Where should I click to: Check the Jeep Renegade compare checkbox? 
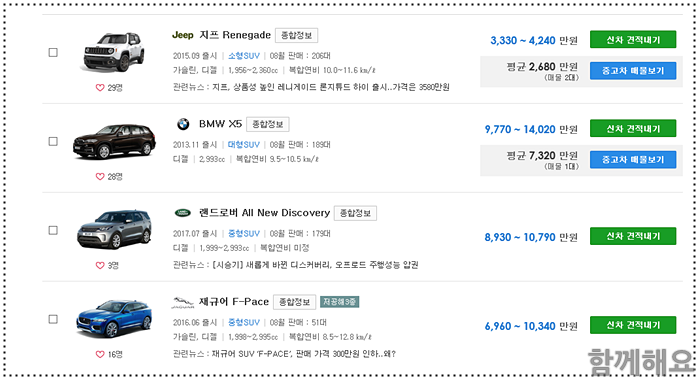pyautogui.click(x=53, y=52)
